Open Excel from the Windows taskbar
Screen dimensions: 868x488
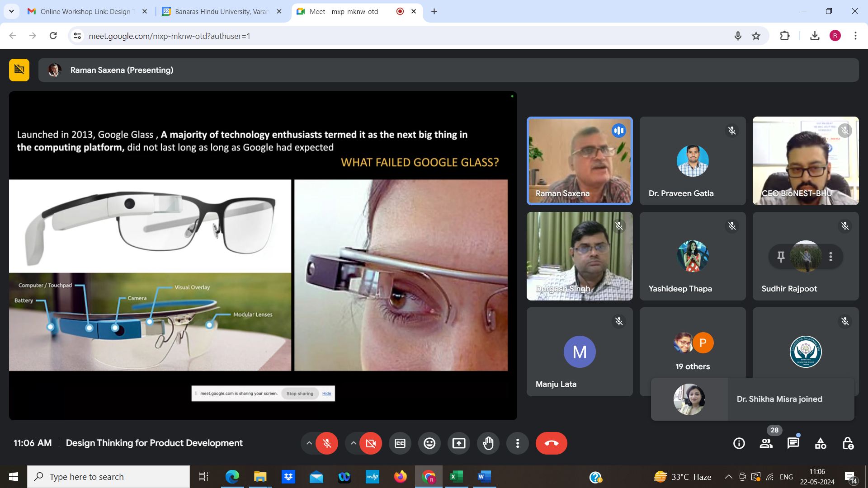[x=456, y=477]
